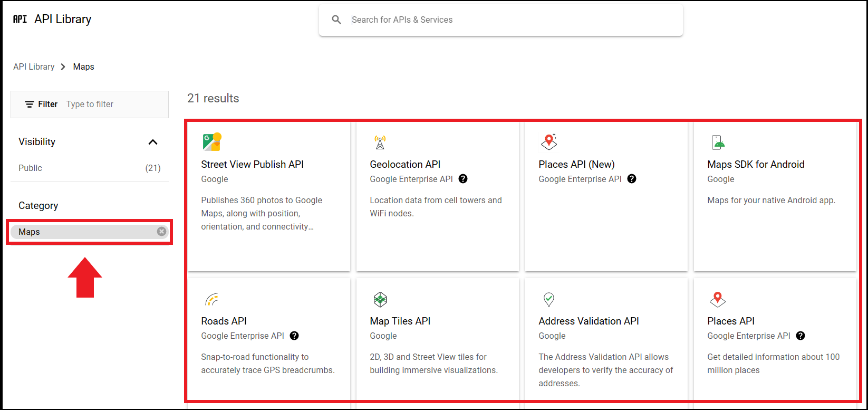
Task: Click the Geolocation API tower icon
Action: point(380,142)
